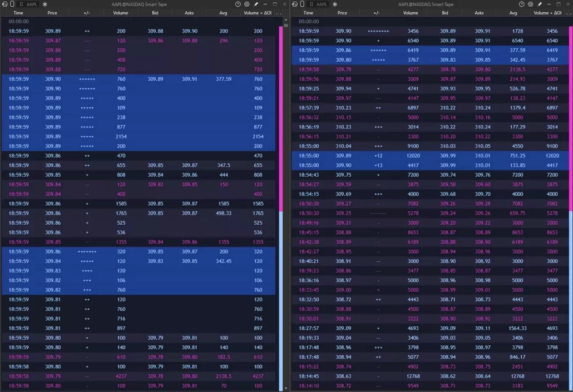The image size is (573, 392).
Task: Click the 1564.33 average value in the right panel
Action: tap(517, 328)
